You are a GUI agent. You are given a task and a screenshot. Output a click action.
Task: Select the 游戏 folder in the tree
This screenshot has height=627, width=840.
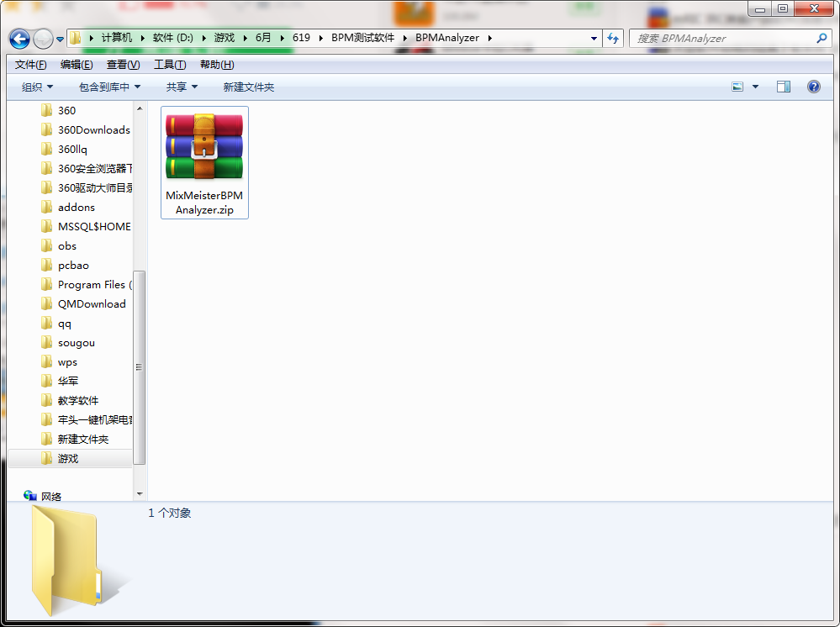[68, 459]
